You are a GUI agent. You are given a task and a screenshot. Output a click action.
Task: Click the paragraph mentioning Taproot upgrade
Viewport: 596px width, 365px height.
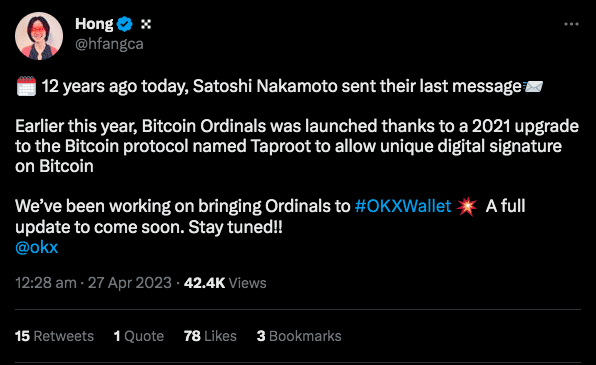coord(297,146)
